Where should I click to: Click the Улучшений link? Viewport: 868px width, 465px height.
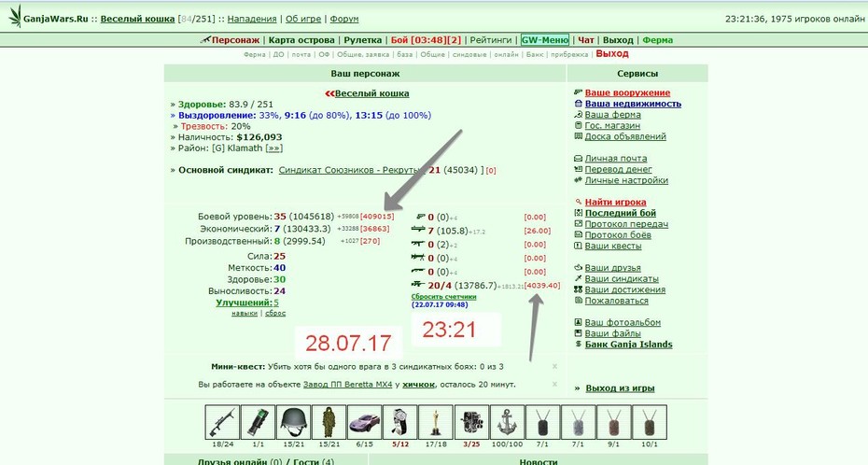point(244,303)
